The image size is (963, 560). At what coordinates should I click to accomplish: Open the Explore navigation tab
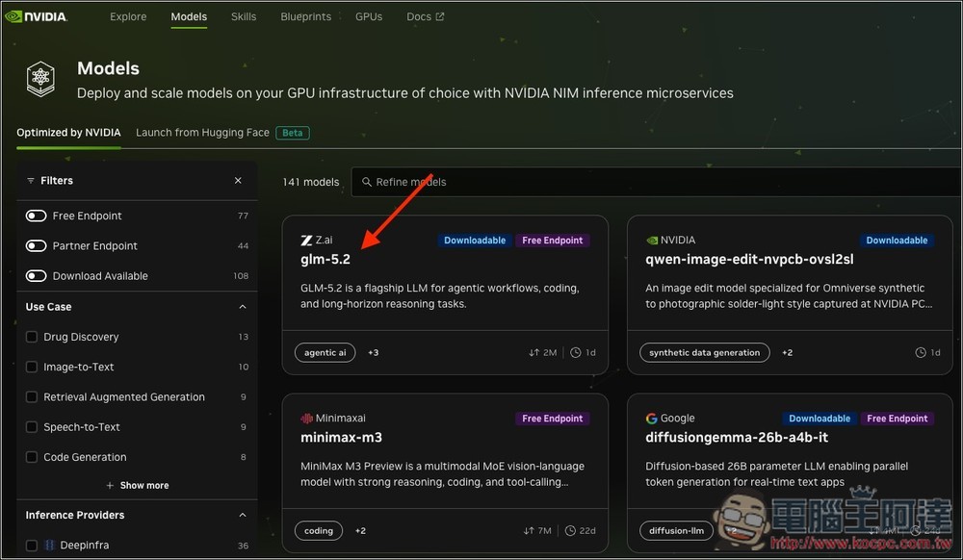coord(128,16)
